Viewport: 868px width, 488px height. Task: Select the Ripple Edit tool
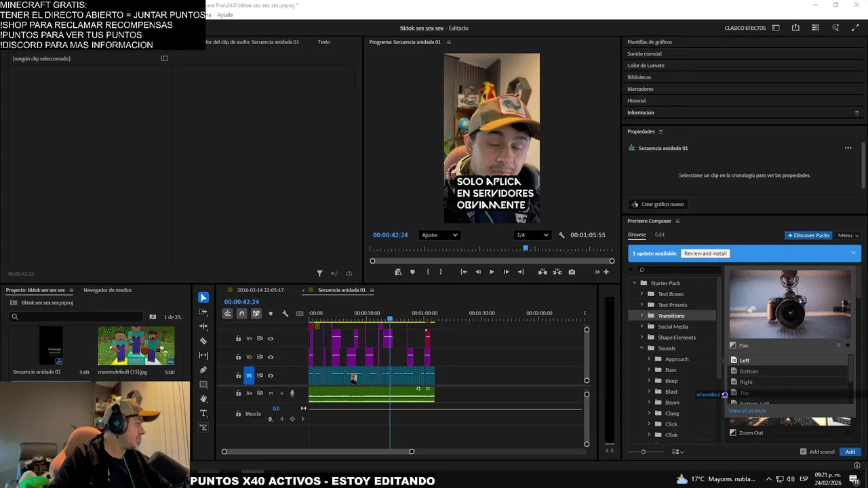pyautogui.click(x=203, y=326)
